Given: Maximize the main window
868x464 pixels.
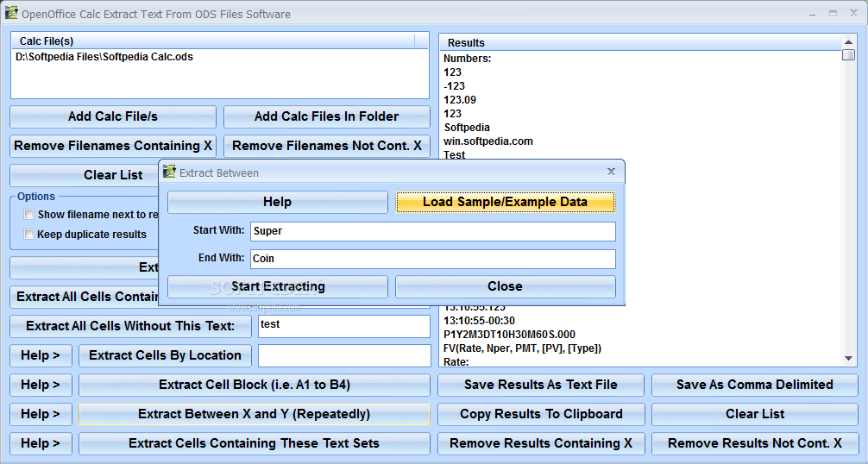Looking at the screenshot, I should click(833, 13).
